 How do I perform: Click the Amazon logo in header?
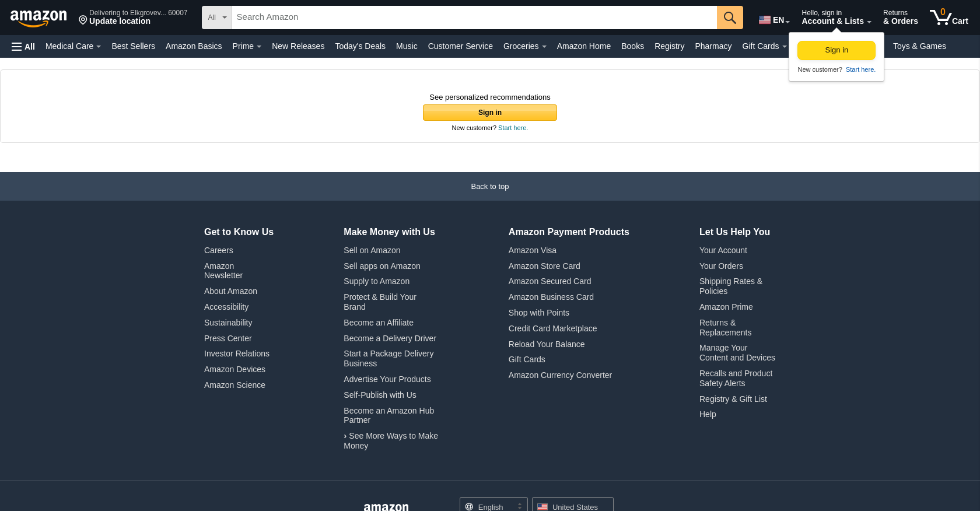click(38, 18)
